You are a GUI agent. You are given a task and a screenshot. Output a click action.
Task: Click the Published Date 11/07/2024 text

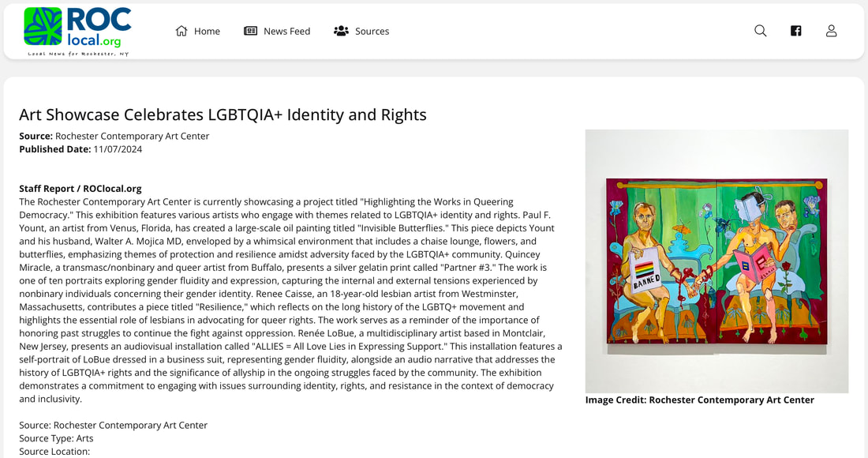pyautogui.click(x=80, y=149)
